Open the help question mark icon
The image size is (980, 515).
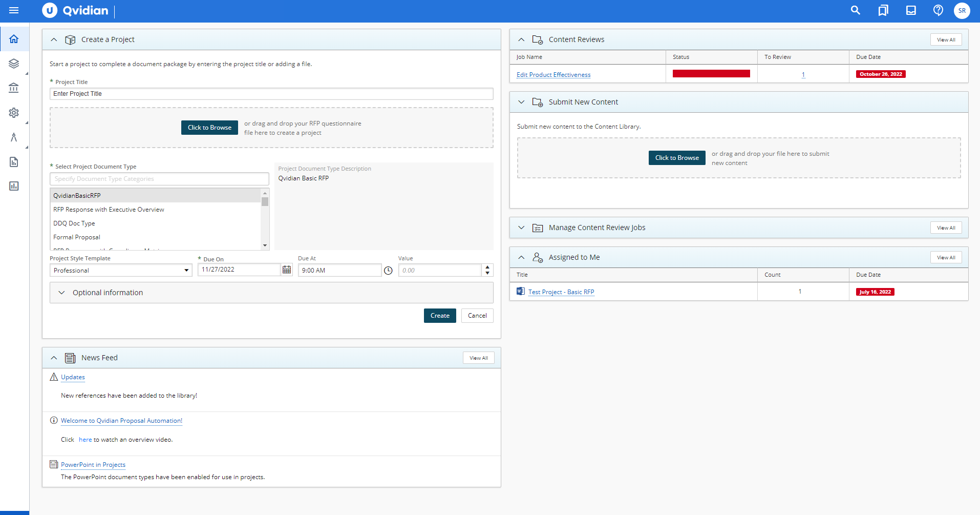[x=938, y=10]
